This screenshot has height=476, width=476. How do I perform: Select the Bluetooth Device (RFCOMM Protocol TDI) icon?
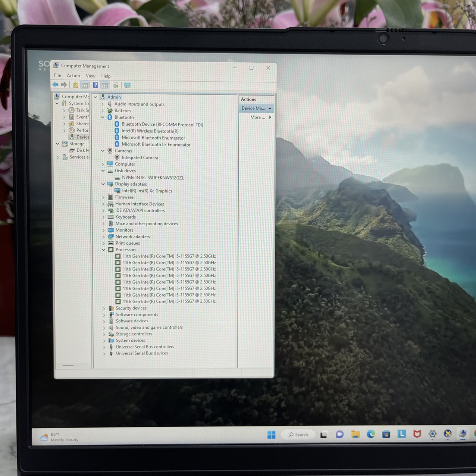click(x=117, y=124)
